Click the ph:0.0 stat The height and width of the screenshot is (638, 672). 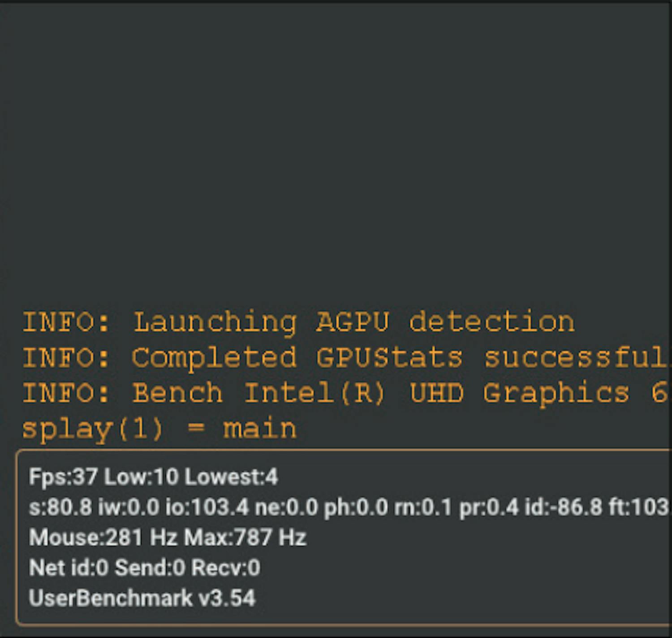tap(356, 507)
